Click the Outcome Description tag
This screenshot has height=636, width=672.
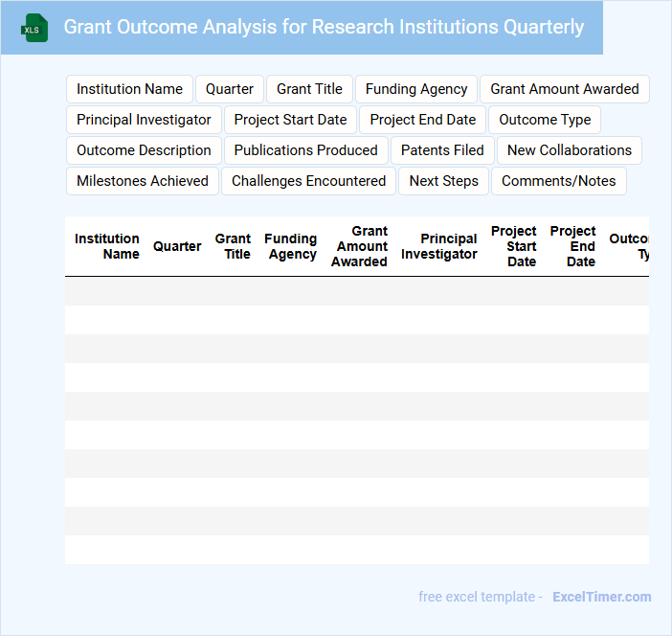(144, 150)
